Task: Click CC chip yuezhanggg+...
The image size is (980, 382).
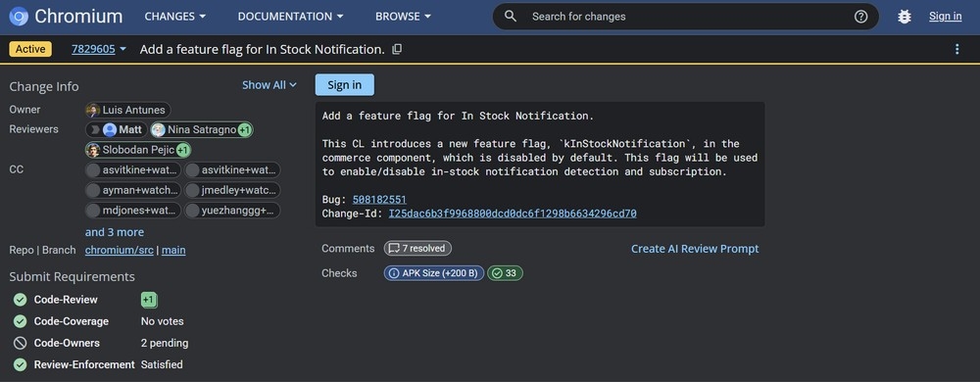Action: point(232,211)
